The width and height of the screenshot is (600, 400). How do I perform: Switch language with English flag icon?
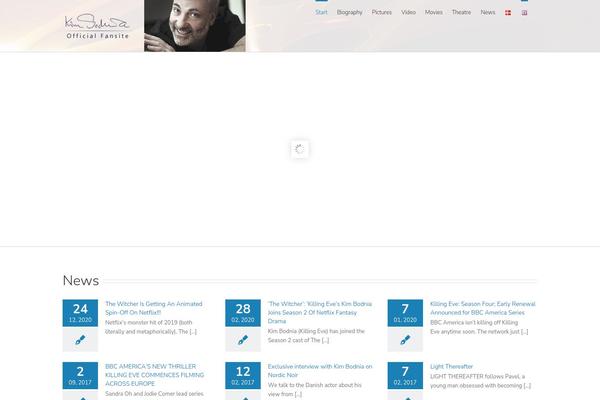pyautogui.click(x=524, y=13)
